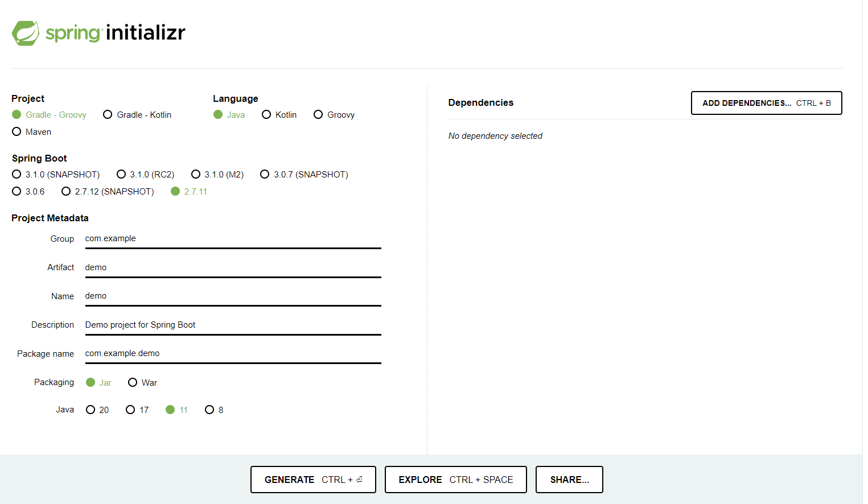Choose Spring Boot 3.1.0 (SNAPSHOT)
Screen dimensions: 868x504
[56, 175]
